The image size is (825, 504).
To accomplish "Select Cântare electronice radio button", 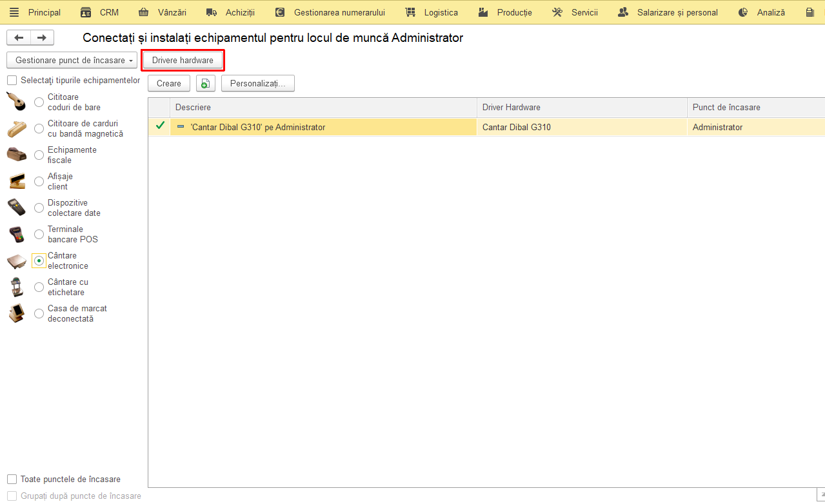I will click(39, 260).
